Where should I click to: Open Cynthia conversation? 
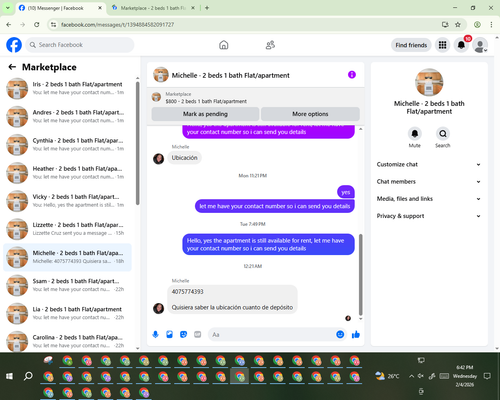(67, 145)
